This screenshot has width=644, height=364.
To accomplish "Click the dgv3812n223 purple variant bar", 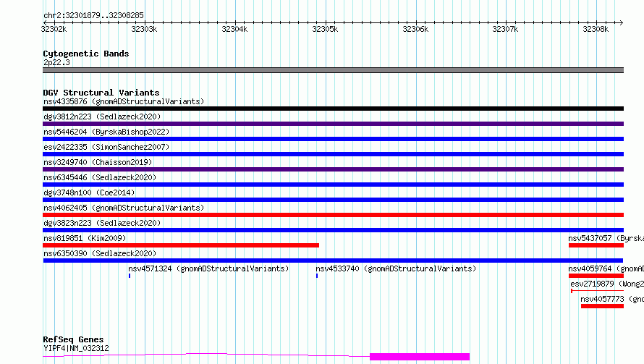I will [333, 124].
